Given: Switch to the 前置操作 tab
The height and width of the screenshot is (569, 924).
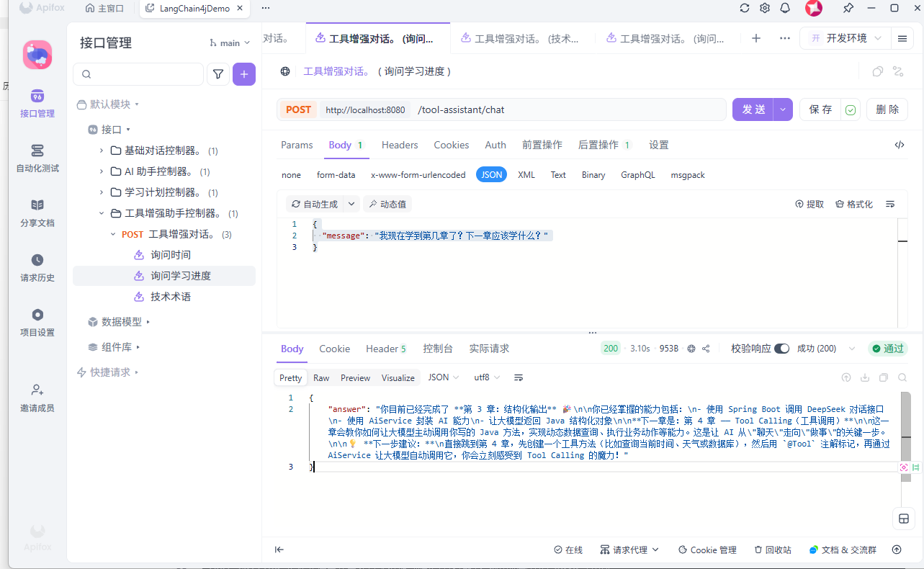Looking at the screenshot, I should pyautogui.click(x=542, y=145).
